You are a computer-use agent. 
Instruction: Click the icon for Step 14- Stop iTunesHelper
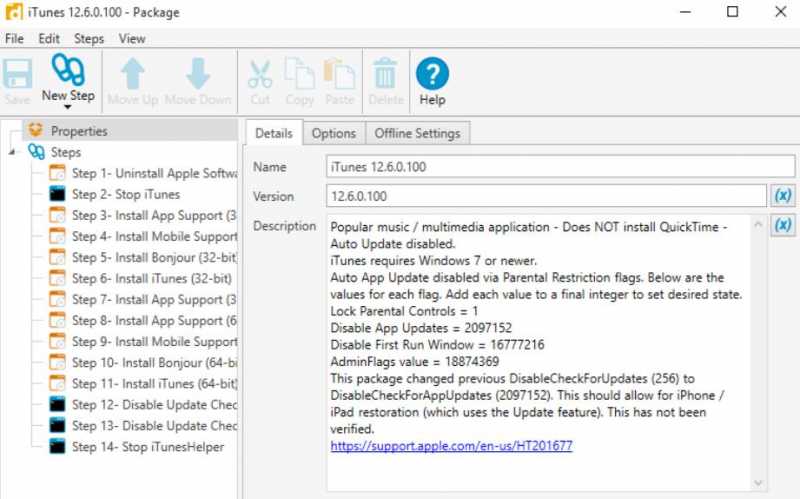point(57,446)
